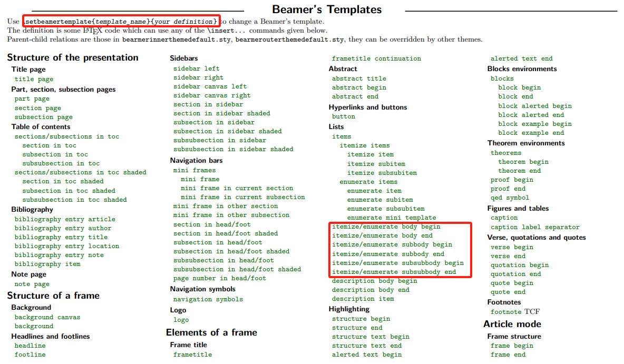Click 'bibliography entry article' entry
Screen dimensions: 624x364
65,219
